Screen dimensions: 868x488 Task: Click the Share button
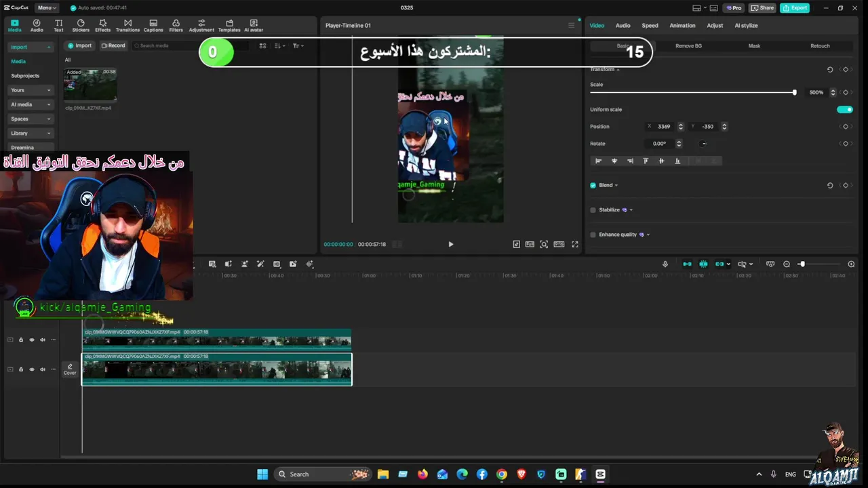[x=762, y=7]
